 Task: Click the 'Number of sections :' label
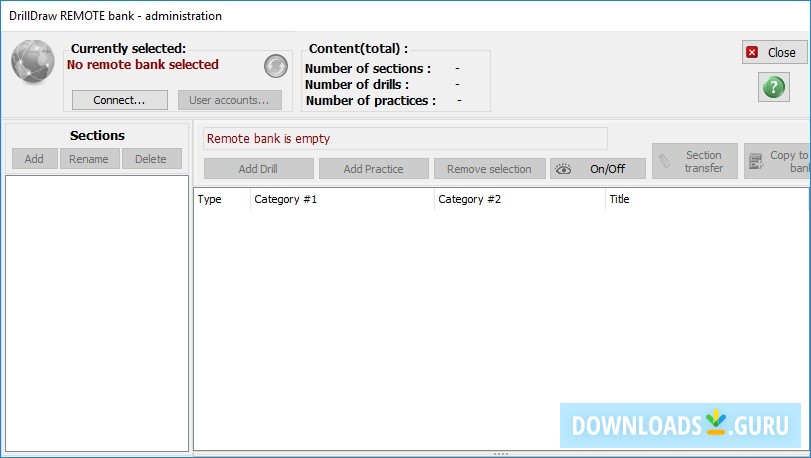coord(368,68)
